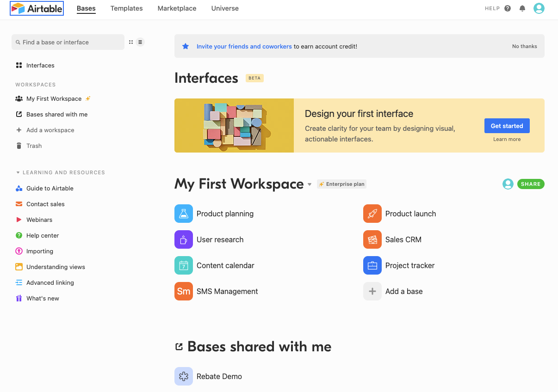Open the notifications bell

click(522, 8)
